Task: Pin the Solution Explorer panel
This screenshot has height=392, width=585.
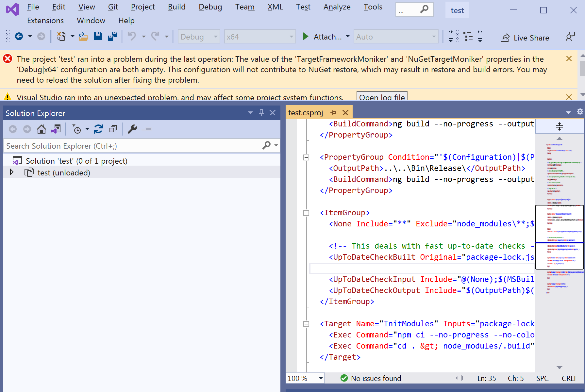Action: click(261, 112)
